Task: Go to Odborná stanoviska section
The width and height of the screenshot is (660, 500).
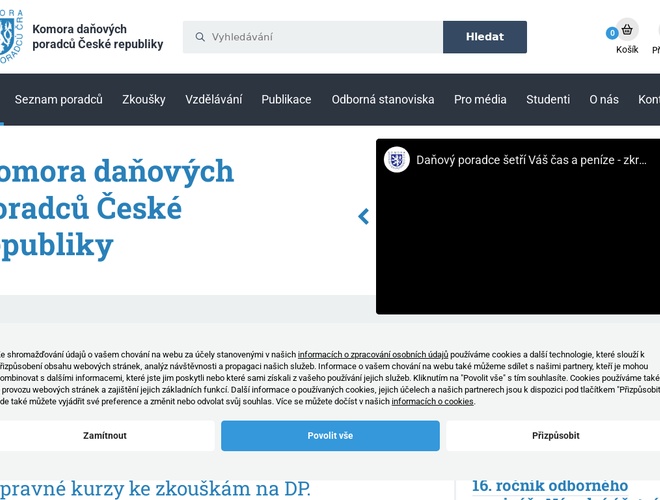Action: click(383, 99)
